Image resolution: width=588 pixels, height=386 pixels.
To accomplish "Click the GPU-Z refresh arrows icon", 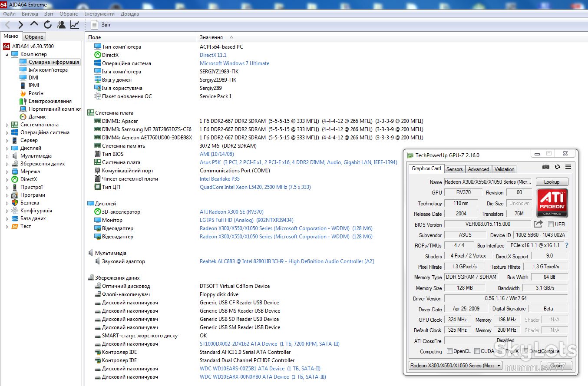I will (x=557, y=167).
